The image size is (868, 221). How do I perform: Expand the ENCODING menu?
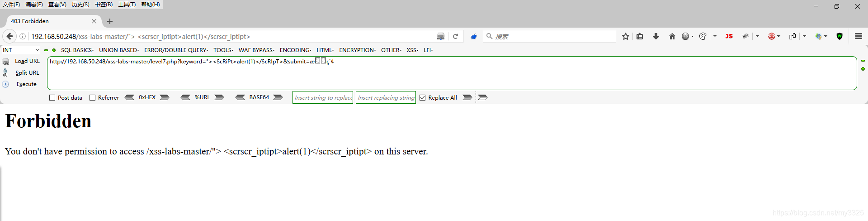click(296, 50)
